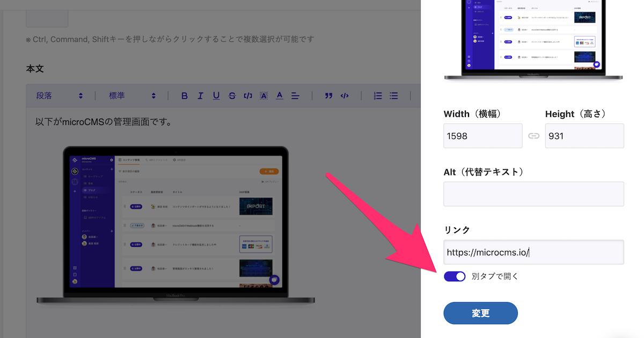
Task: Click the Width field showing 1598
Action: pyautogui.click(x=482, y=136)
